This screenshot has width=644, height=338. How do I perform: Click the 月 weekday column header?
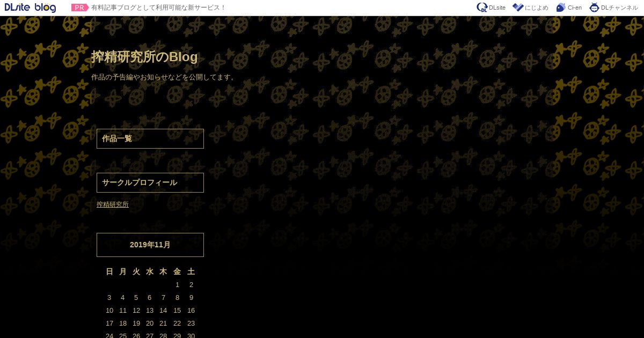click(x=123, y=272)
